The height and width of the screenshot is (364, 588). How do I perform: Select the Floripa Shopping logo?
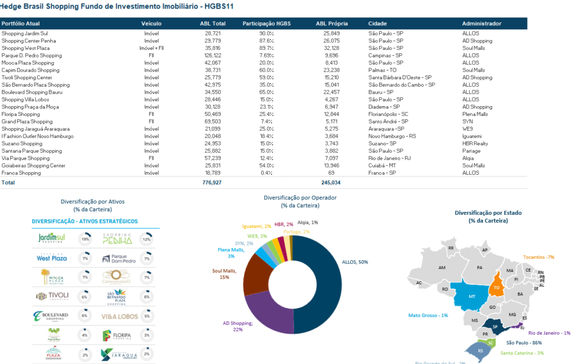click(117, 335)
